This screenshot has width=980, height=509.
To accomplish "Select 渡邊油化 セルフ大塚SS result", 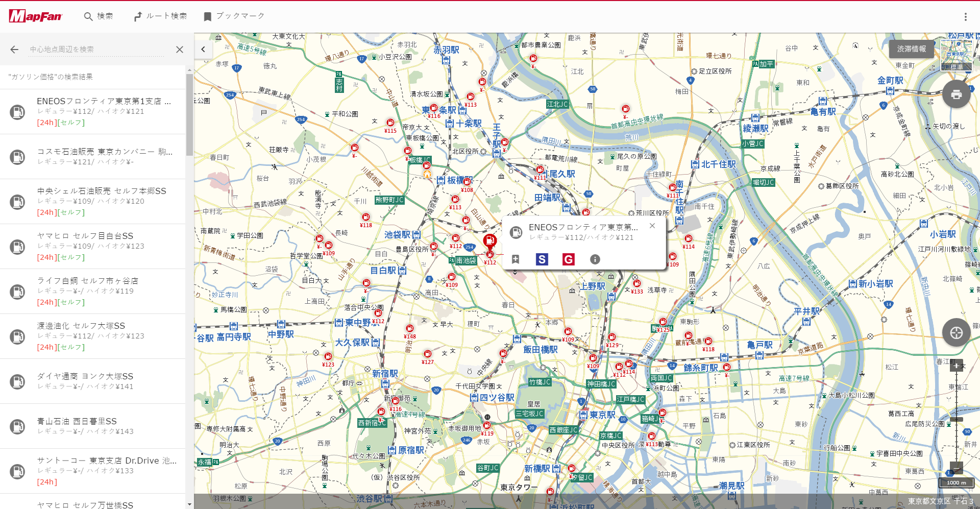I will point(92,336).
